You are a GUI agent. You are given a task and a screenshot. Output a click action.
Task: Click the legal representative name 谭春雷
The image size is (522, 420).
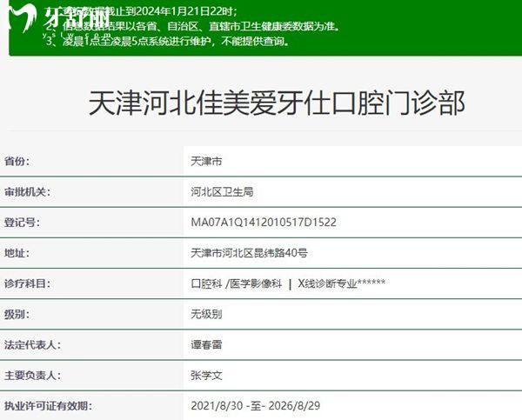206,344
